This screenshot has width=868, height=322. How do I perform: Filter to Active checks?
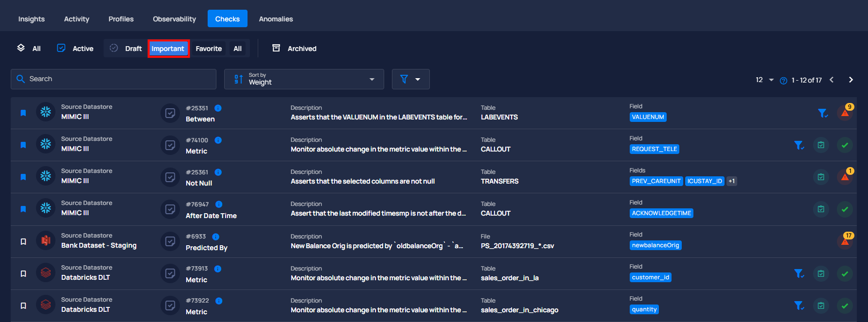coord(75,49)
